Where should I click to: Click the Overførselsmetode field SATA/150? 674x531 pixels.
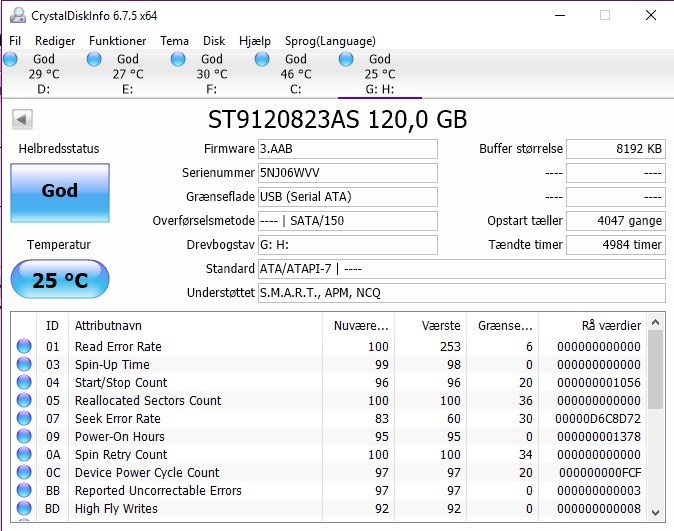[x=348, y=221]
